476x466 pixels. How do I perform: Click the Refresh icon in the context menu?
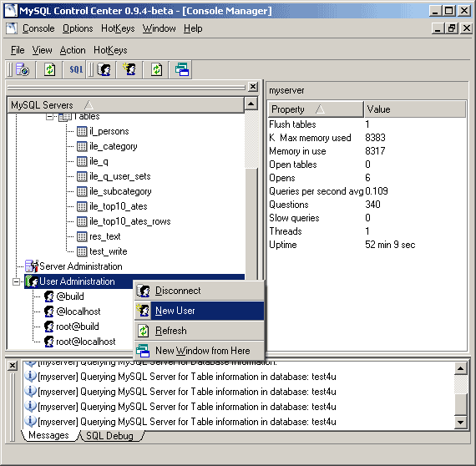143,331
